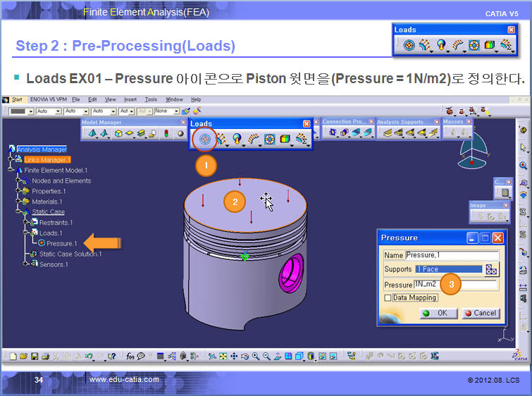Image resolution: width=532 pixels, height=396 pixels.
Task: Click the Save icon in bottom toolbar
Action: [x=34, y=357]
